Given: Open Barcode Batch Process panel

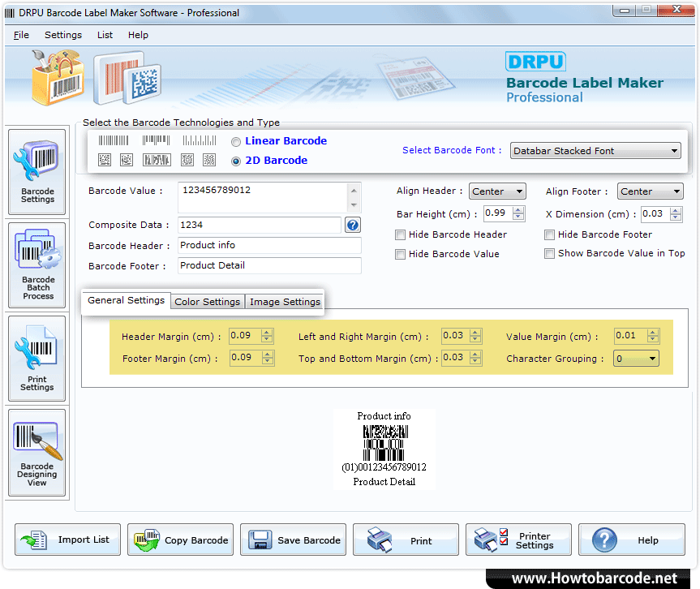Looking at the screenshot, I should pyautogui.click(x=37, y=265).
